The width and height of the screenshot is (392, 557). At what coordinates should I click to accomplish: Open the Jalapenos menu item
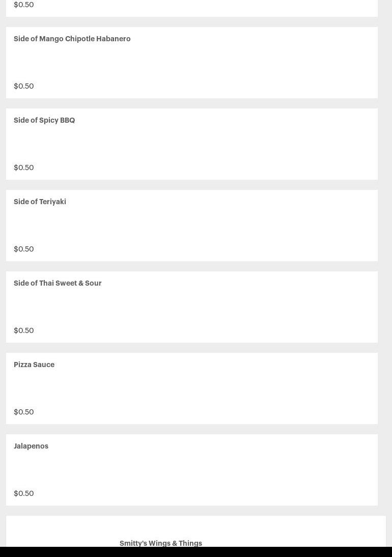coord(31,447)
